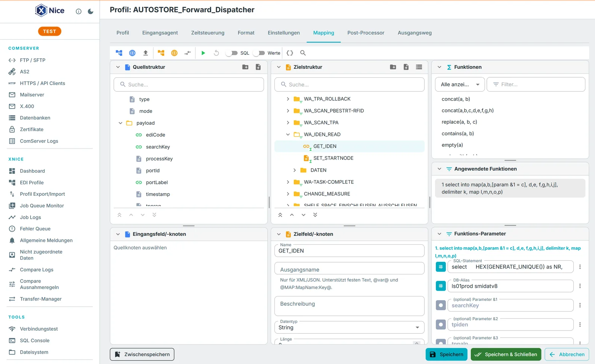Toggle the icon beside Parameter &1 searchKey

441,305
